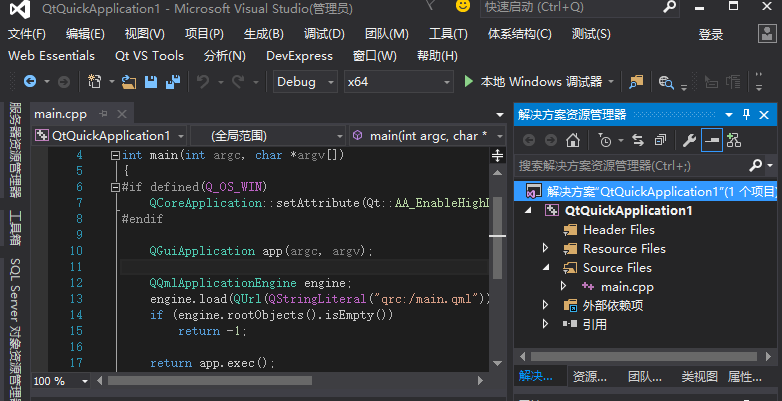The height and width of the screenshot is (401, 782).
Task: Start the Local Windows Debugger
Action: (533, 81)
